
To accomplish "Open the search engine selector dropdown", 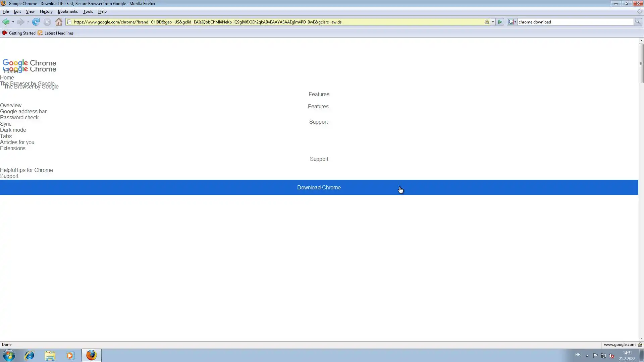I will [x=512, y=22].
